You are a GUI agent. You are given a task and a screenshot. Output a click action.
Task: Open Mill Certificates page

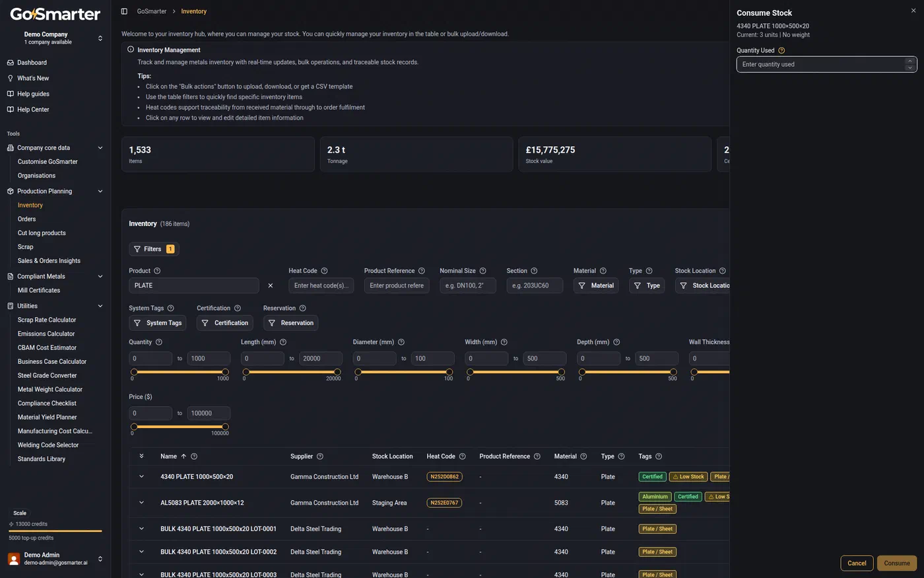coord(39,291)
